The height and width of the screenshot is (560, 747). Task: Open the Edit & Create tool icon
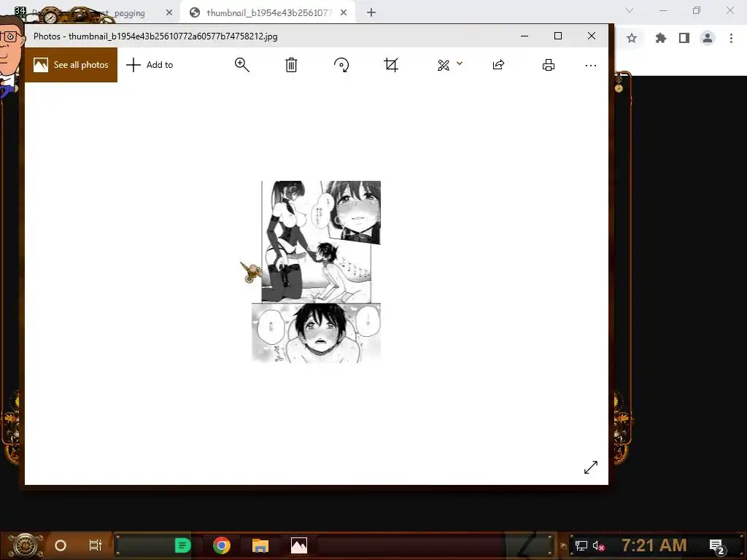pos(444,65)
